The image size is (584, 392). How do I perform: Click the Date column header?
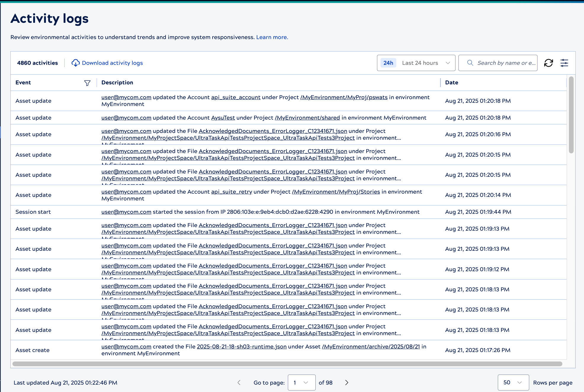pos(452,83)
